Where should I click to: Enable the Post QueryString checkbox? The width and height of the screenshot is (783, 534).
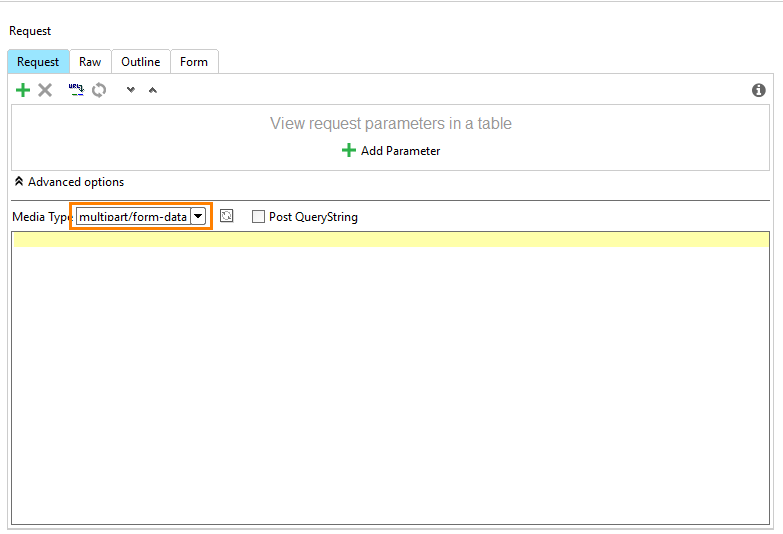[258, 216]
